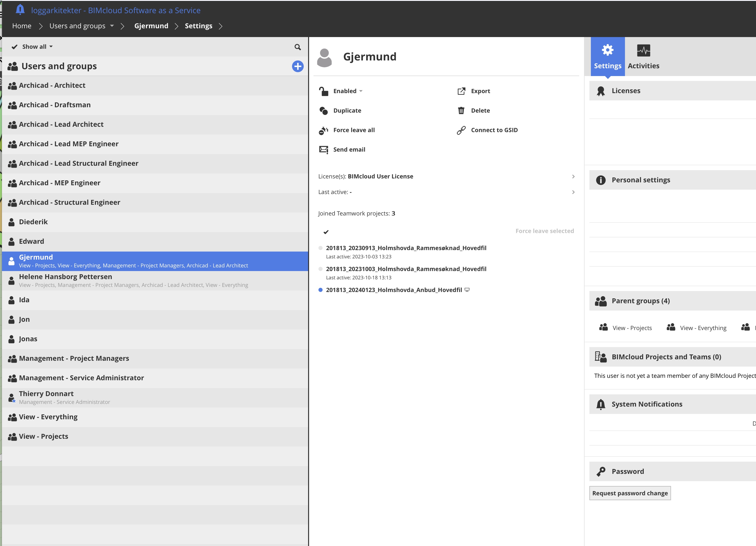Viewport: 756px width, 546px height.
Task: Expand the License(s) row chevron
Action: 573,176
